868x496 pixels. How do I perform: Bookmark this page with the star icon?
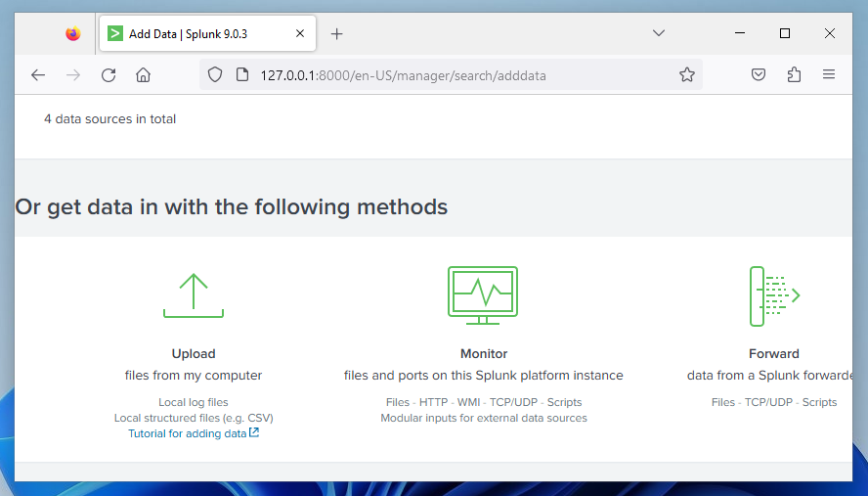(687, 74)
